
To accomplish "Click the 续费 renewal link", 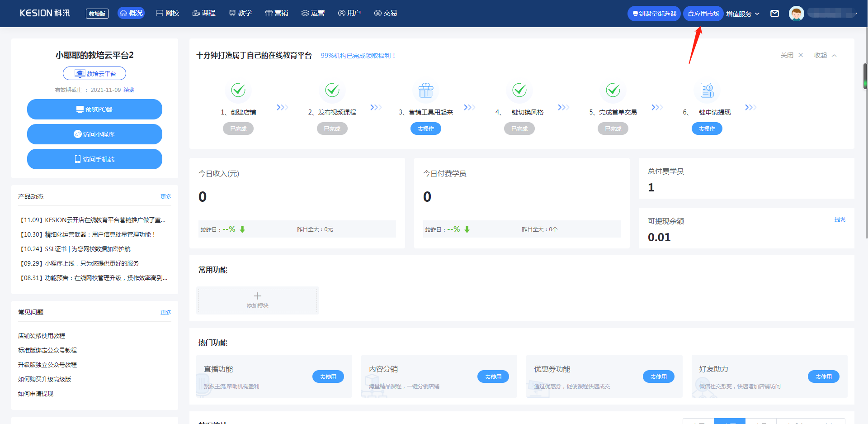I will (129, 90).
